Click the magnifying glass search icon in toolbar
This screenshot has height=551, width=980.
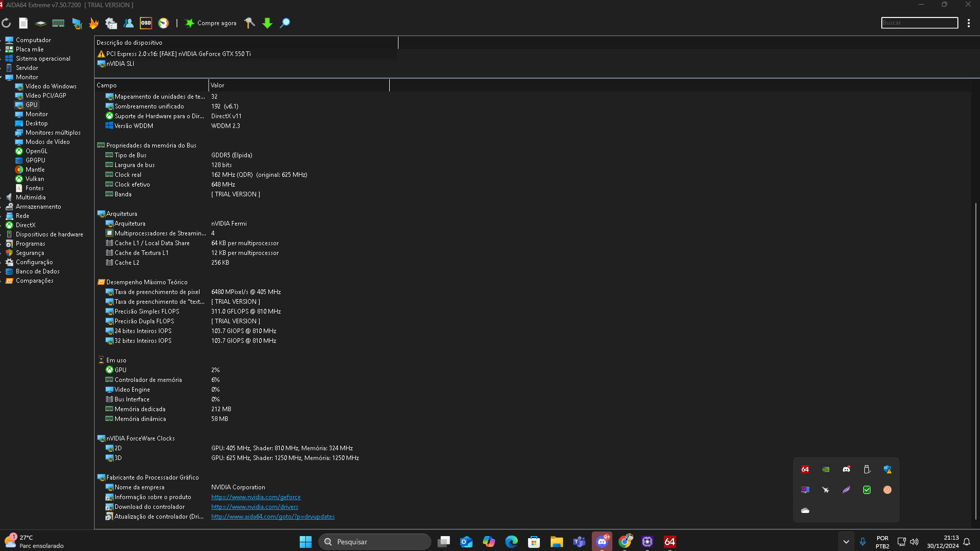285,23
